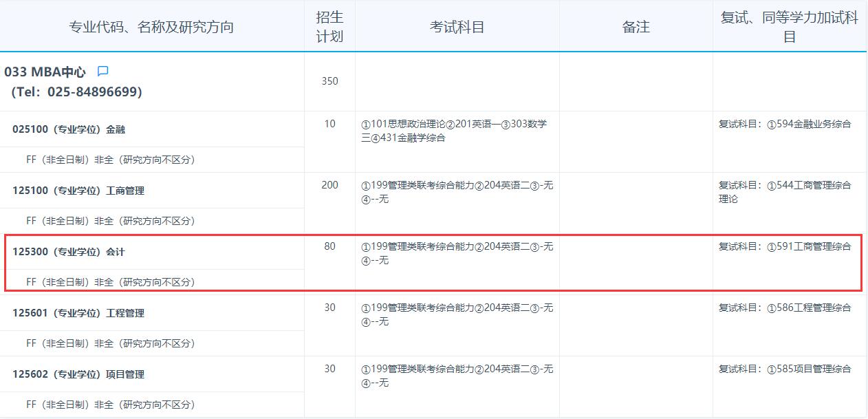Click the 招生计划 column header
Viewport: 868px width, 419px height.
329,27
